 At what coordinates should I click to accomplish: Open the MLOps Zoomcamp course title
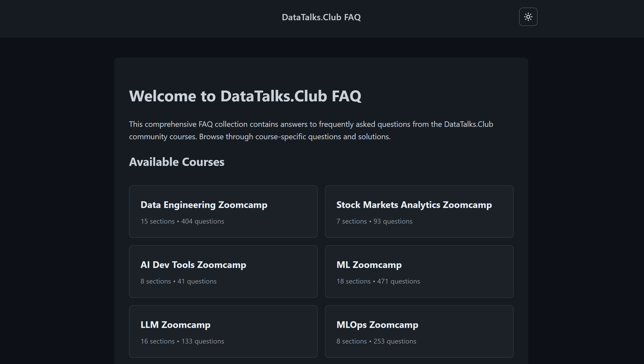click(x=377, y=325)
